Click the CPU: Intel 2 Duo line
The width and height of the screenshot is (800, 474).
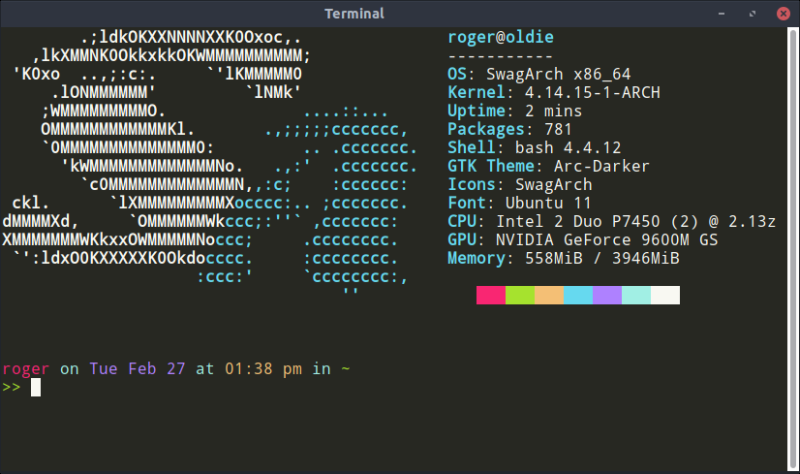pos(612,221)
